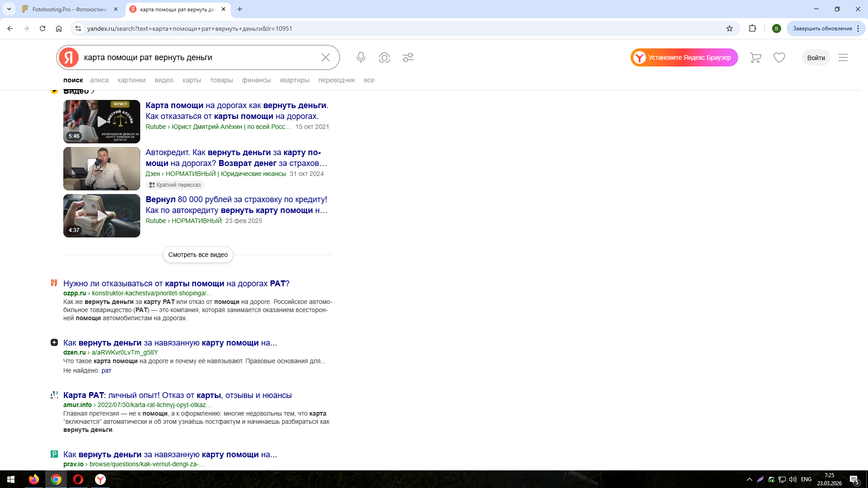Open image search via the camera icon
The image size is (868, 488).
click(x=384, y=57)
